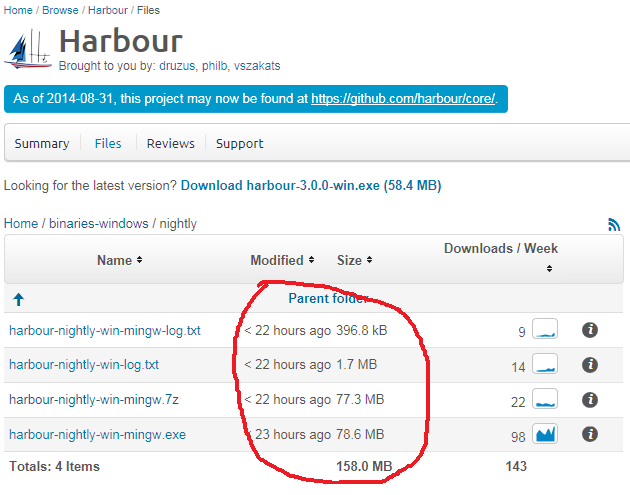Click the 78.6 MB size value
This screenshot has width=630, height=495.
pos(360,434)
